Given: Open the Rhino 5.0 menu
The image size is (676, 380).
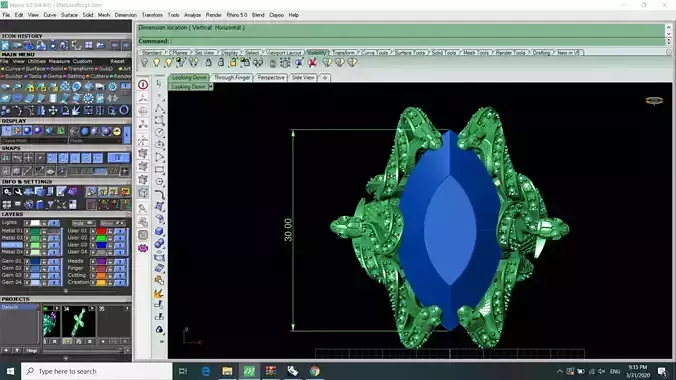Looking at the screenshot, I should point(237,15).
